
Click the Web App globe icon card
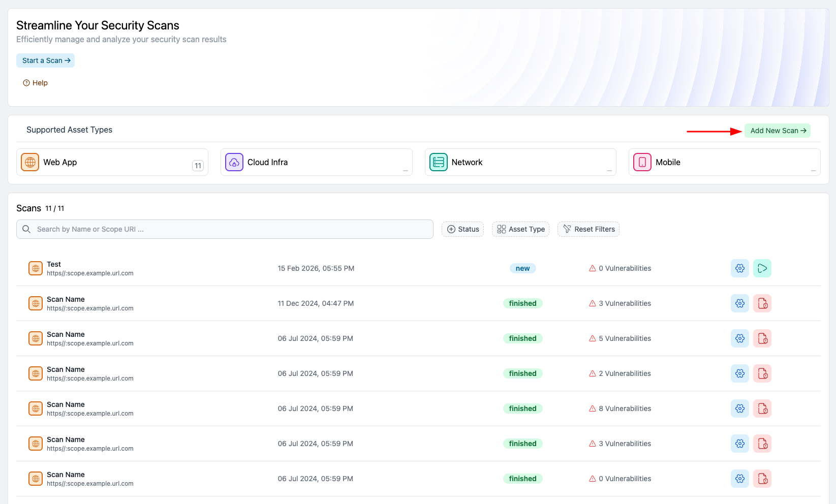coord(30,162)
